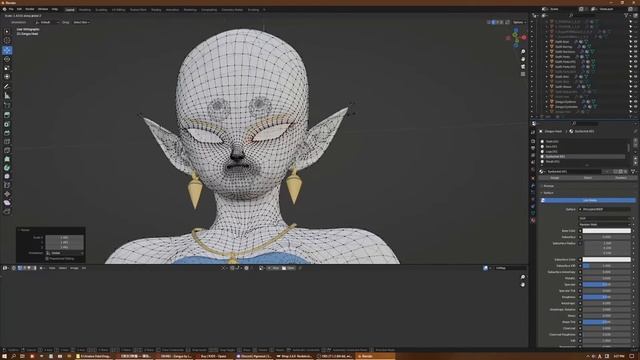Screen dimensions: 640x360
Task: Open the File menu
Action: coord(11,9)
